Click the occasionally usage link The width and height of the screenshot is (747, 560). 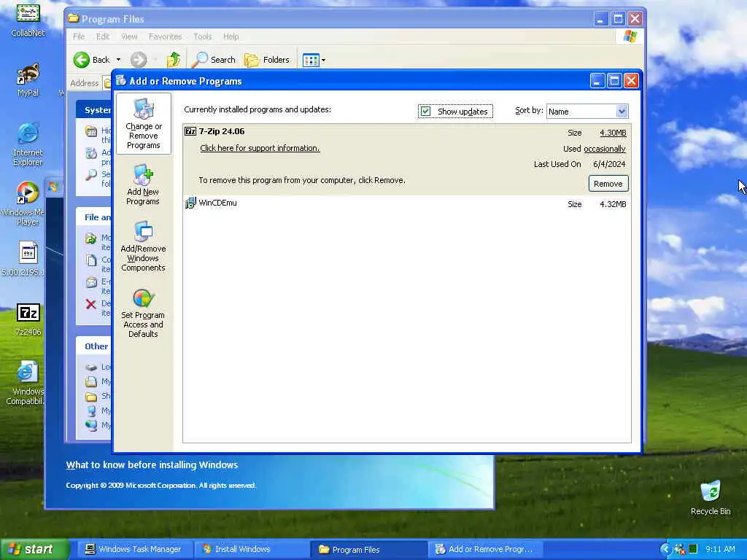tap(605, 149)
